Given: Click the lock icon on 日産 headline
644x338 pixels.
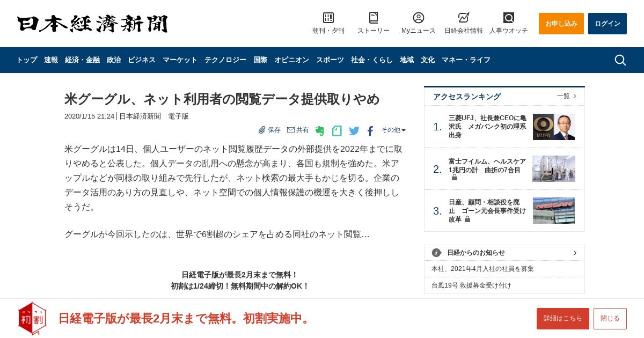Looking at the screenshot, I should tap(467, 219).
